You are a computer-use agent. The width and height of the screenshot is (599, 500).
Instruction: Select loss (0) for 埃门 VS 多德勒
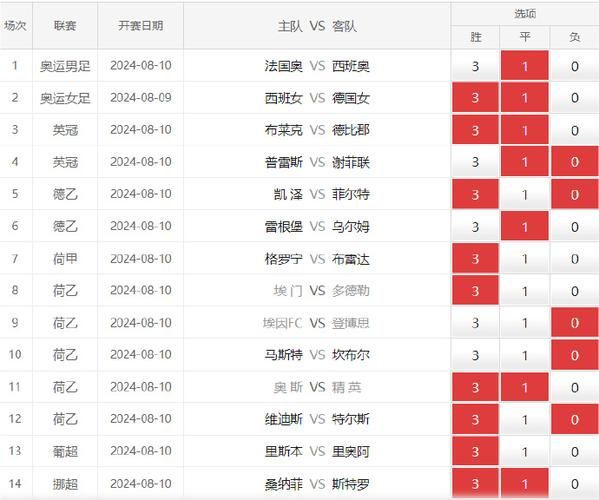click(575, 291)
